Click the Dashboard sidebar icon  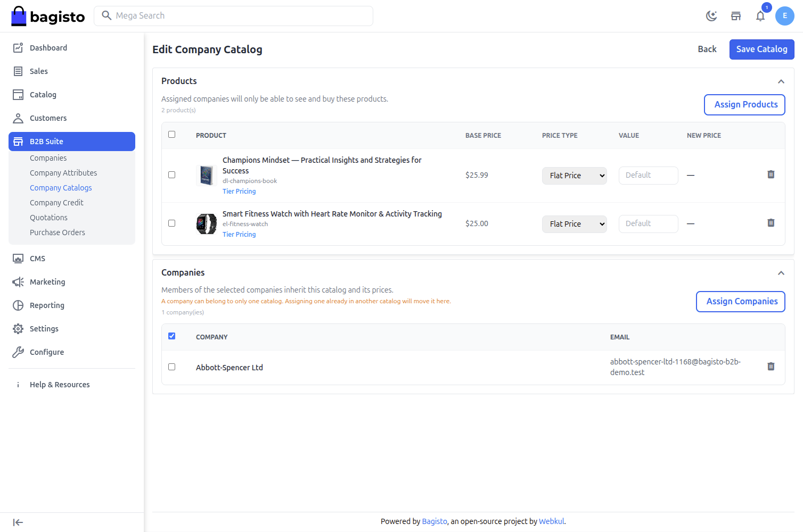18,48
